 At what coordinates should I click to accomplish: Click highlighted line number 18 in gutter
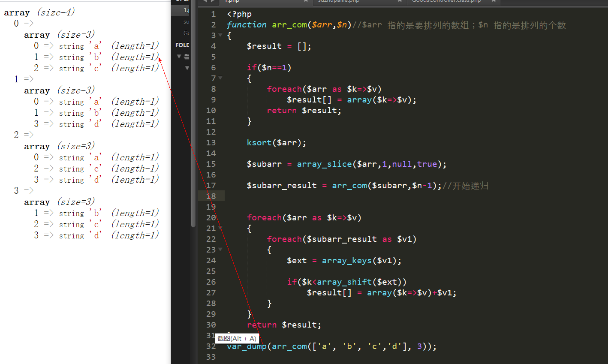click(x=211, y=196)
